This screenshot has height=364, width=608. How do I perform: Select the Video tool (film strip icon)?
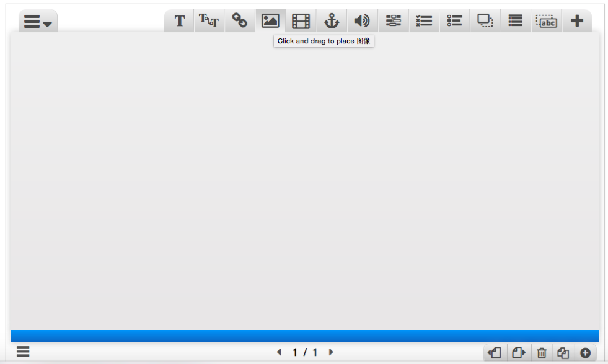tap(301, 21)
